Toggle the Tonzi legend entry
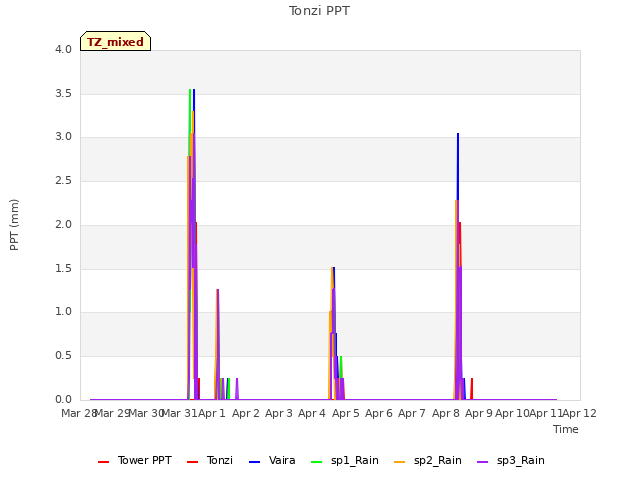Viewport: 640px width, 480px height. coord(210,460)
